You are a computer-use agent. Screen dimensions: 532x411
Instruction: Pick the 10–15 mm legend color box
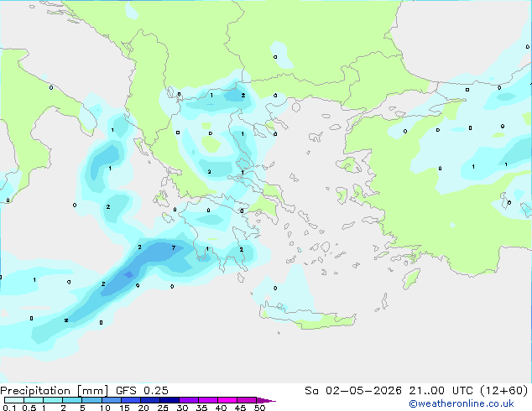[x=111, y=400]
